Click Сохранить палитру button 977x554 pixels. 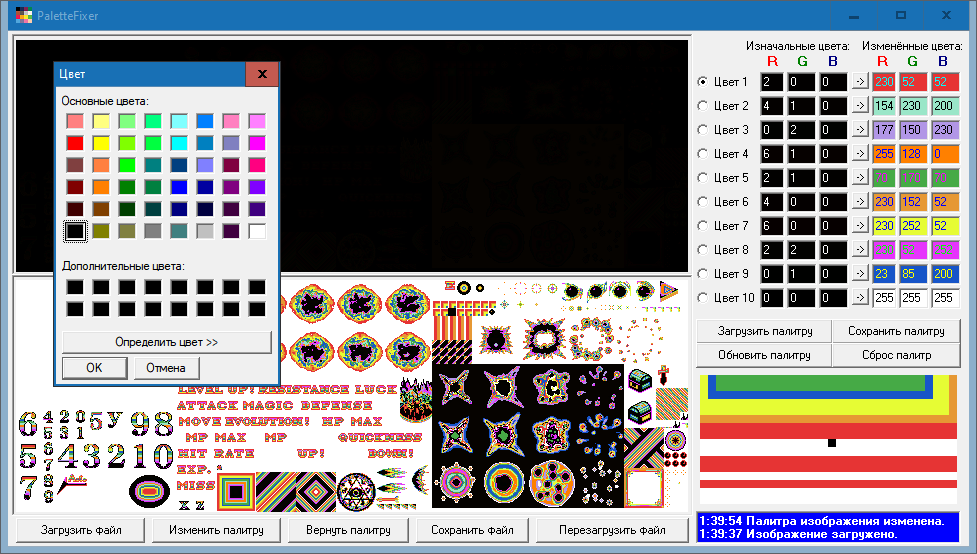[x=896, y=331]
